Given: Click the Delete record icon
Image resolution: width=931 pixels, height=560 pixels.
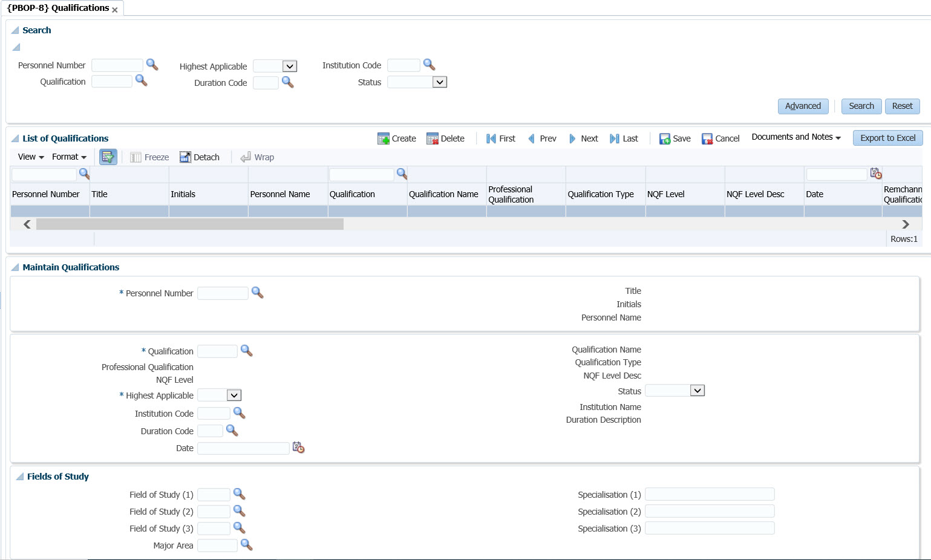Looking at the screenshot, I should coord(432,138).
